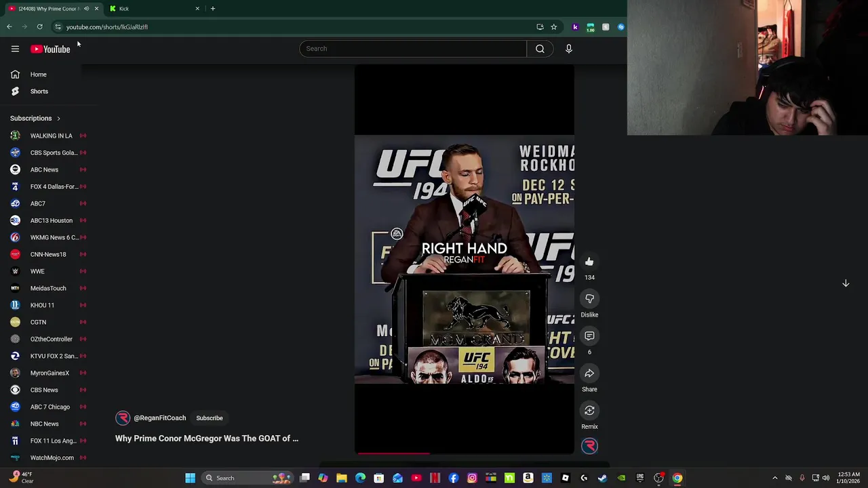Open CGTN channel
The width and height of the screenshot is (868, 488).
[x=47, y=322]
